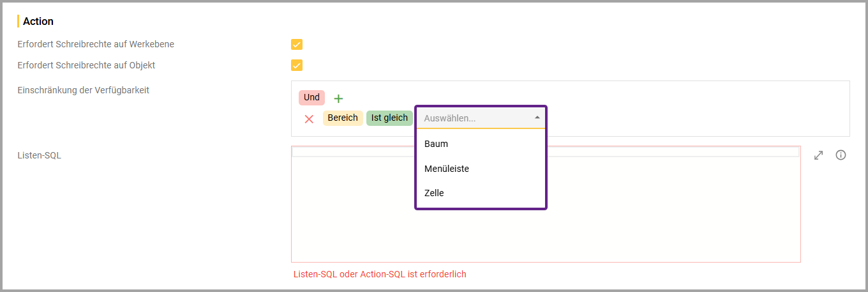The height and width of the screenshot is (292, 868).
Task: Add a new condition with green plus
Action: tap(338, 98)
